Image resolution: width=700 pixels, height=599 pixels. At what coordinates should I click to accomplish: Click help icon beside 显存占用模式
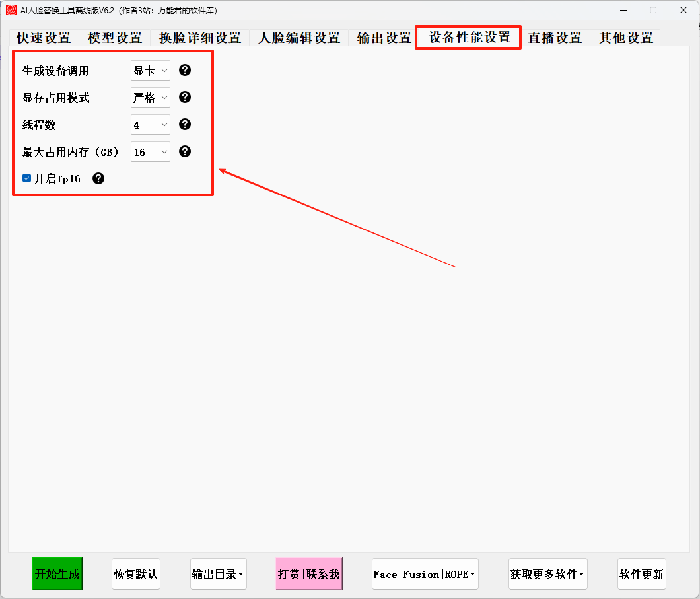(185, 98)
